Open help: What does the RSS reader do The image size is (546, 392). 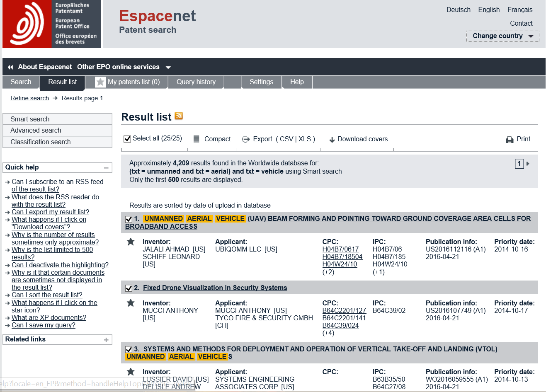pos(55,201)
